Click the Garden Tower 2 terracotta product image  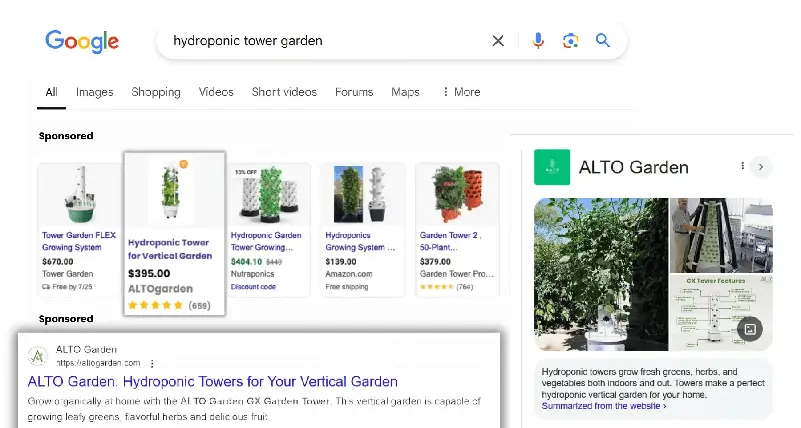click(458, 194)
